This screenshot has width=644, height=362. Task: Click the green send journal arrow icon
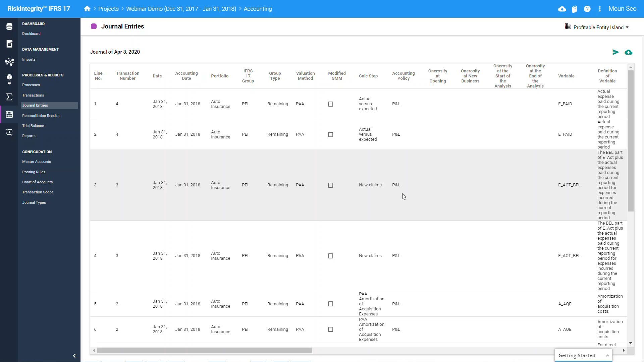click(615, 52)
